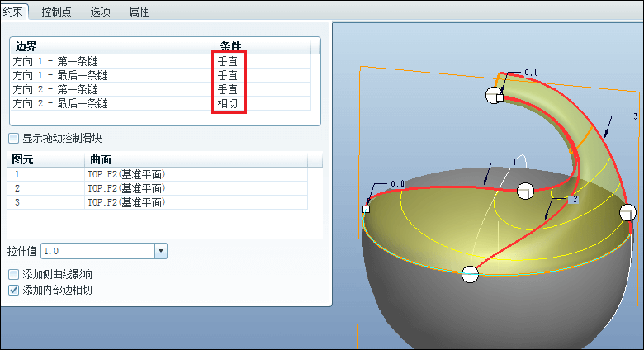This screenshot has width=644, height=350.
Task: Switch to the 约束 tab
Action: click(13, 11)
